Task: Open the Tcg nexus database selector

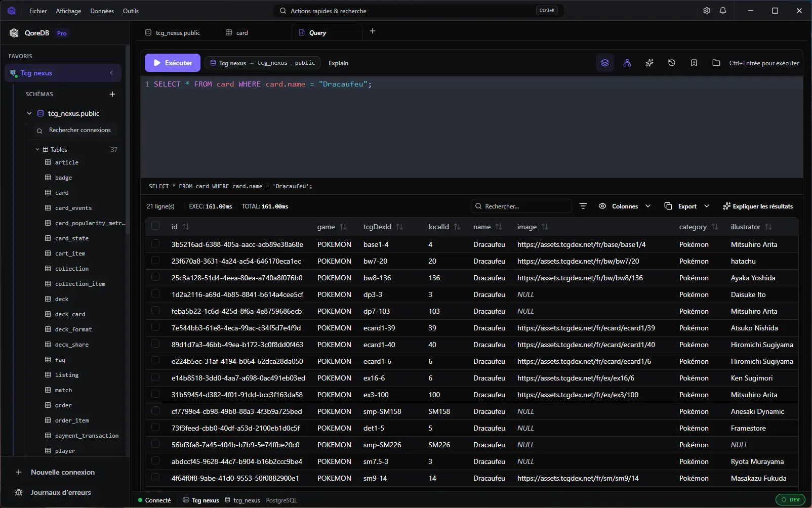Action: click(262, 63)
